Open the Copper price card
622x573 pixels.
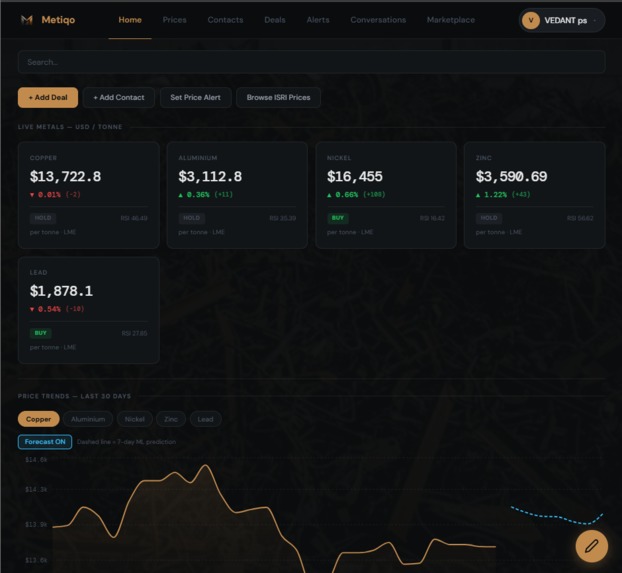(x=89, y=195)
